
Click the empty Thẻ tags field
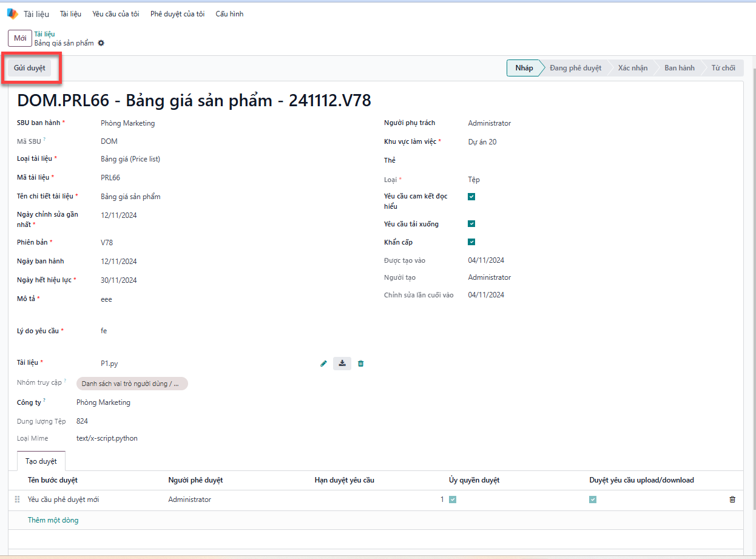pos(601,160)
